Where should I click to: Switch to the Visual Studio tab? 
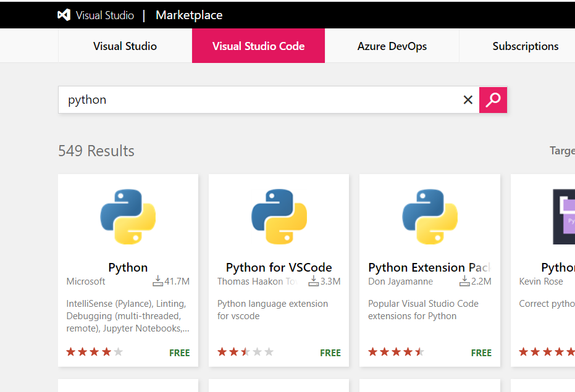(124, 46)
